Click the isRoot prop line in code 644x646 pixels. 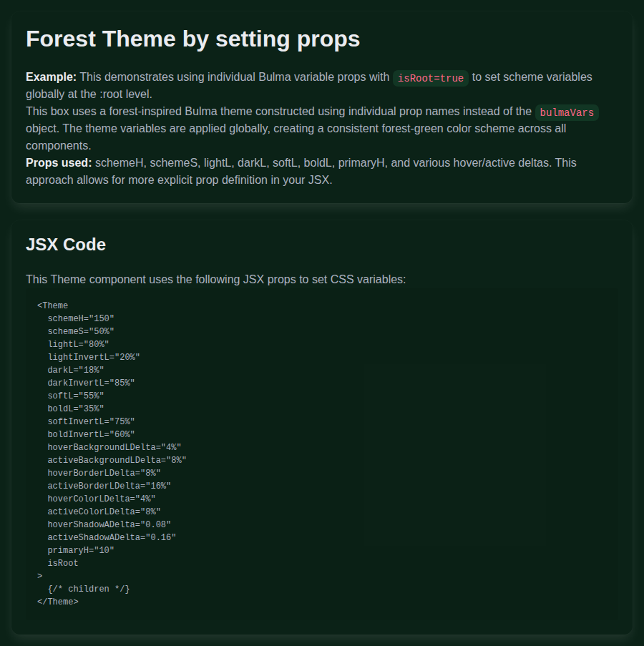63,563
